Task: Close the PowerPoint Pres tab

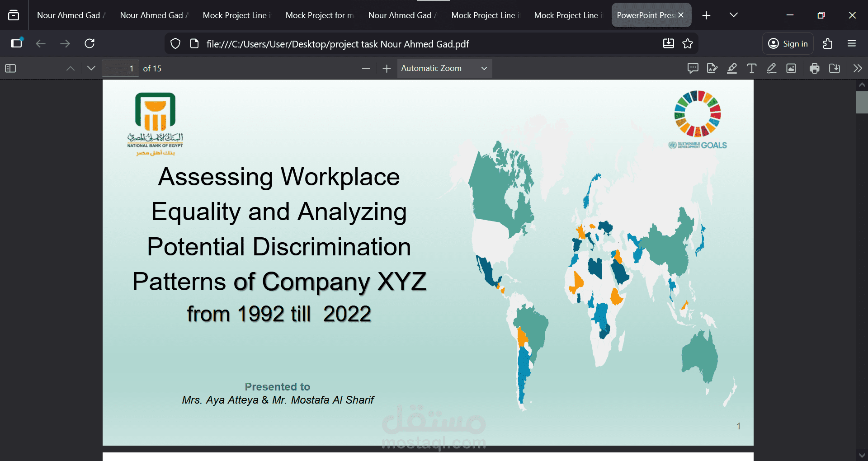Action: point(681,15)
